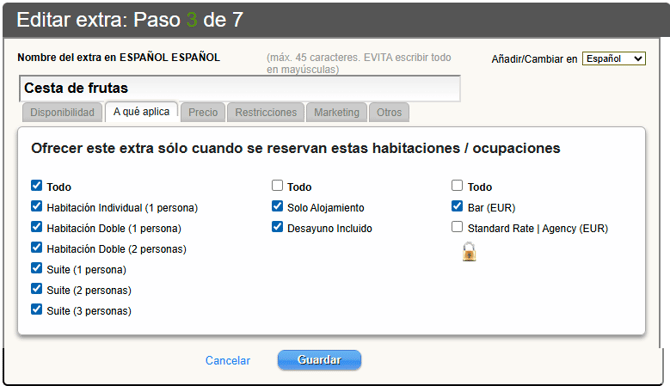Image resolution: width=670 pixels, height=386 pixels.
Task: Open the Precio tab
Action: (203, 112)
